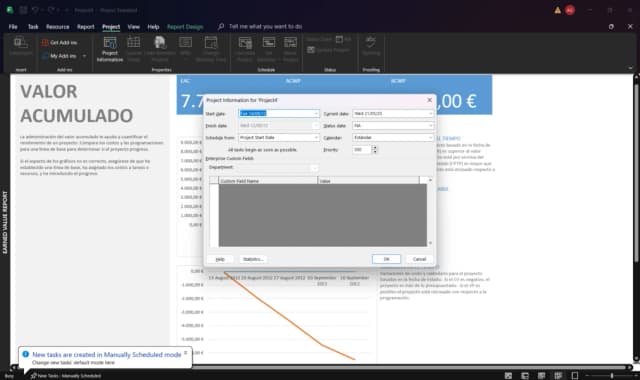This screenshot has width=640, height=380.
Task: Click the user account avatar
Action: [x=570, y=10]
